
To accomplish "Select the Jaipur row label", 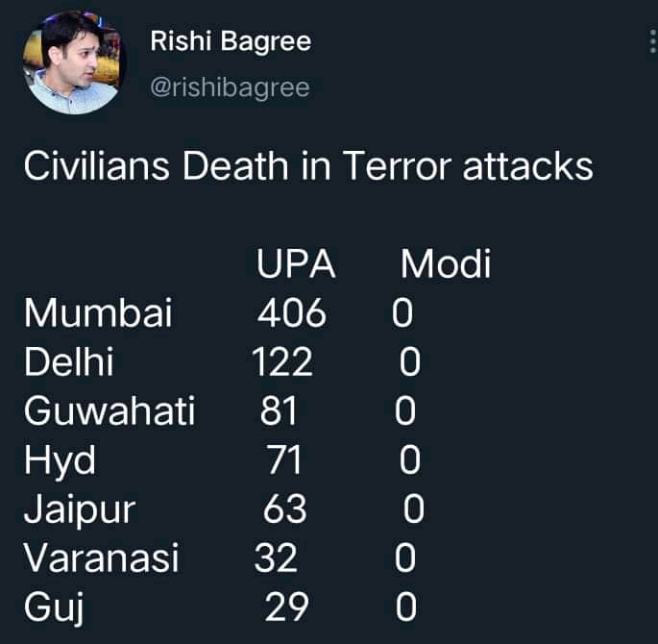I will click(x=80, y=510).
